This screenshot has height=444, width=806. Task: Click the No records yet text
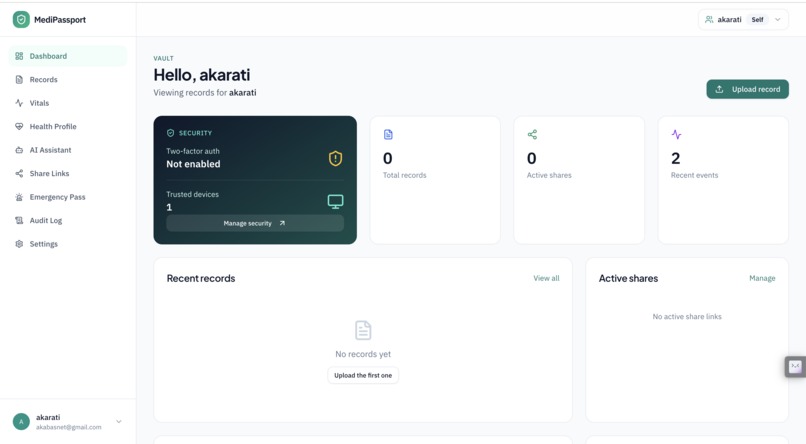coord(363,354)
